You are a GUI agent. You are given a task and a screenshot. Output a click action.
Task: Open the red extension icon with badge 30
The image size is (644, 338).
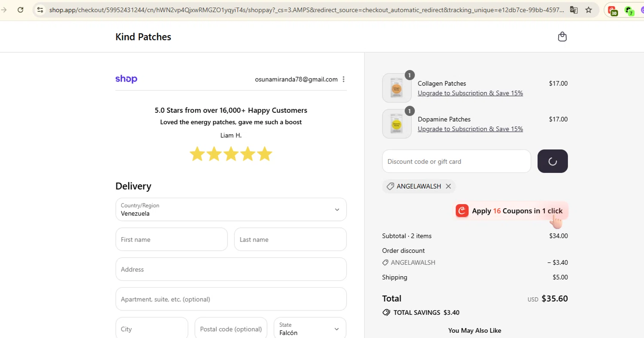click(x=613, y=10)
